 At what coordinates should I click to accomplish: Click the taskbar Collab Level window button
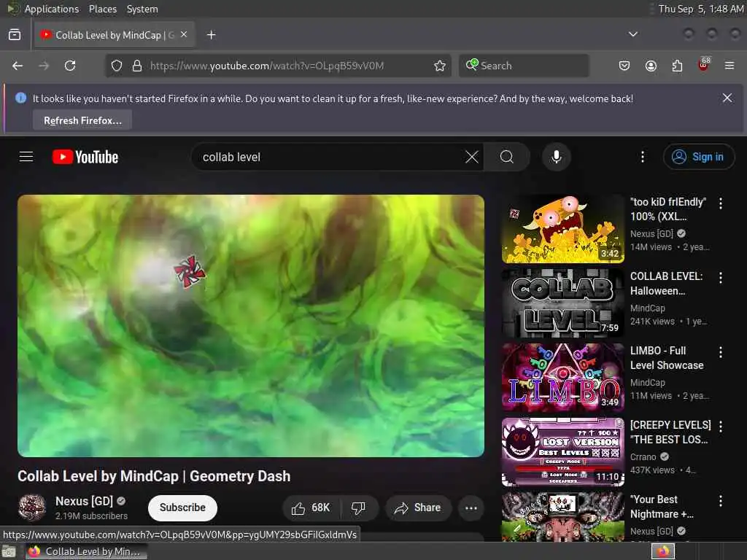(x=86, y=551)
